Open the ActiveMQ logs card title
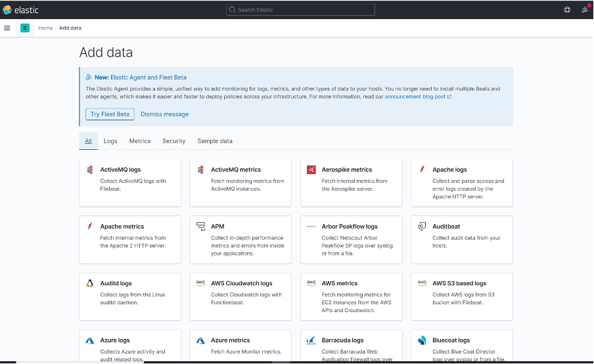594x364 pixels. [120, 170]
